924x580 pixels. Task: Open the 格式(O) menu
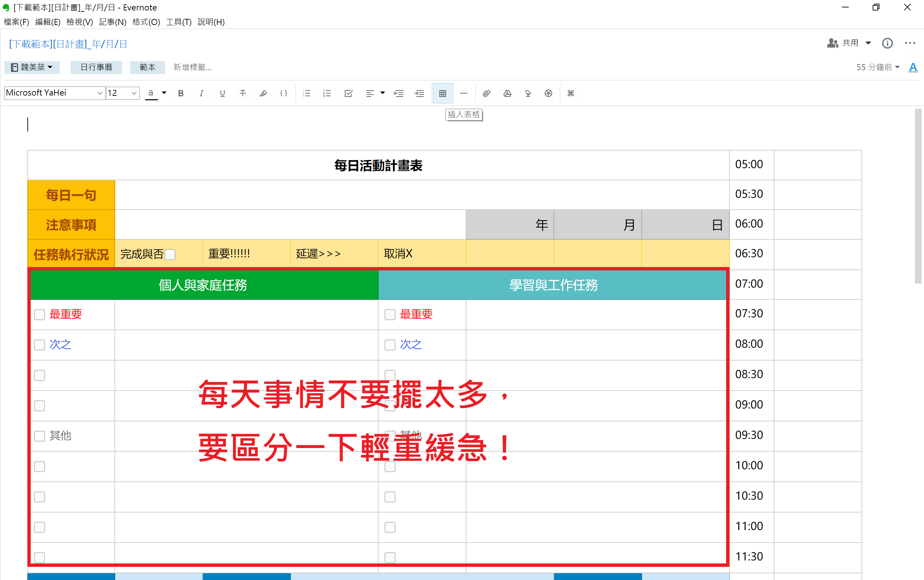tap(146, 22)
